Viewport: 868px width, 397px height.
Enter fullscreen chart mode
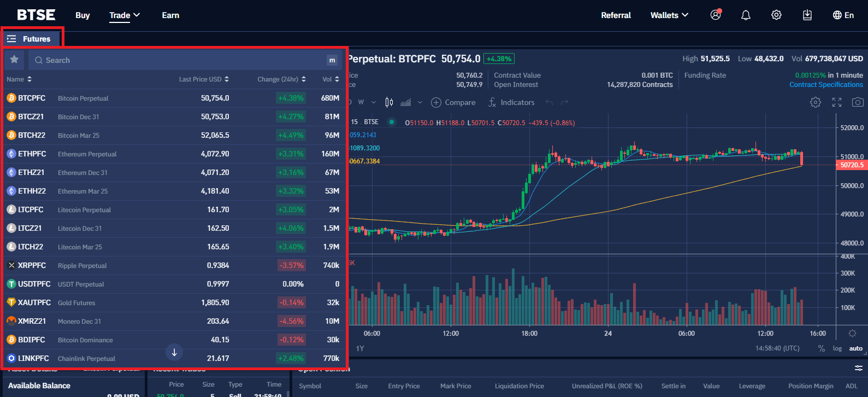coord(837,102)
